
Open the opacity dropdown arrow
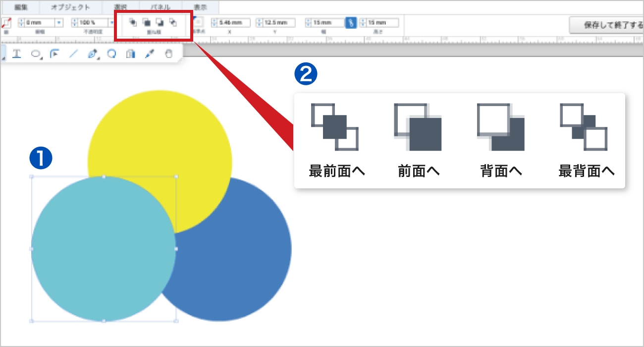[x=112, y=23]
